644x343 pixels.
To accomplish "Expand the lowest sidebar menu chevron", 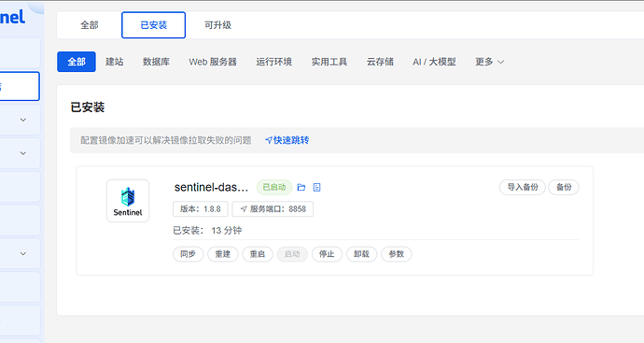I will (x=23, y=254).
